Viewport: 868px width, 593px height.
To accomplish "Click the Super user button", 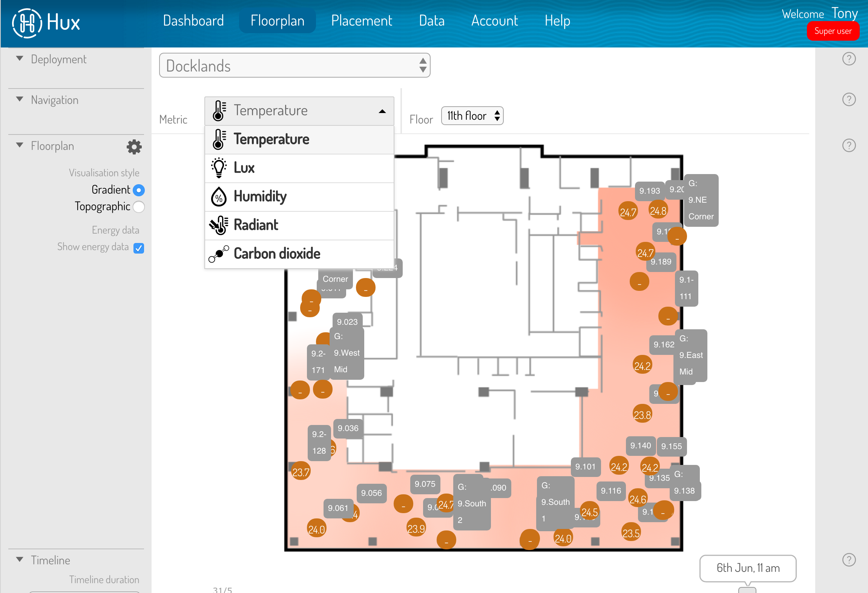I will pos(833,31).
